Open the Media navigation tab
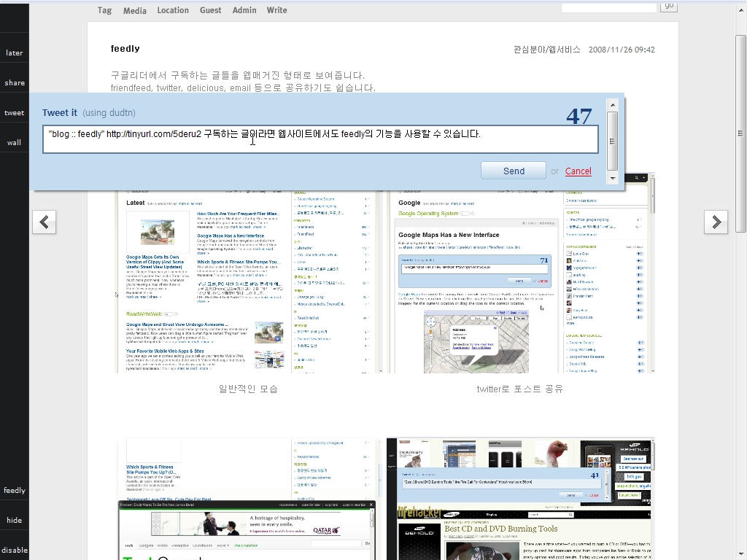747x560 pixels. coord(135,10)
